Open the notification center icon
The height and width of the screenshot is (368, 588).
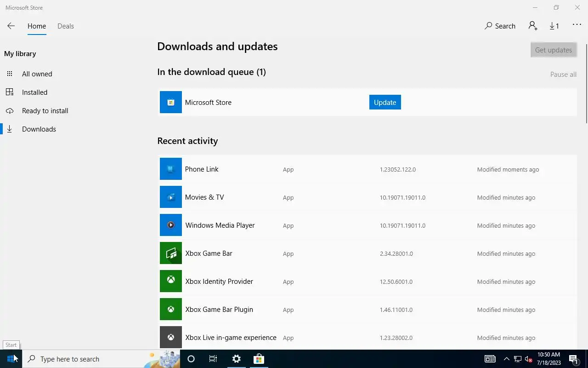[x=574, y=359]
